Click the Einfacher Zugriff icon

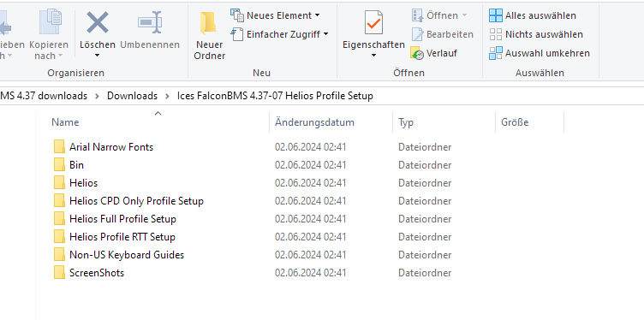click(237, 34)
